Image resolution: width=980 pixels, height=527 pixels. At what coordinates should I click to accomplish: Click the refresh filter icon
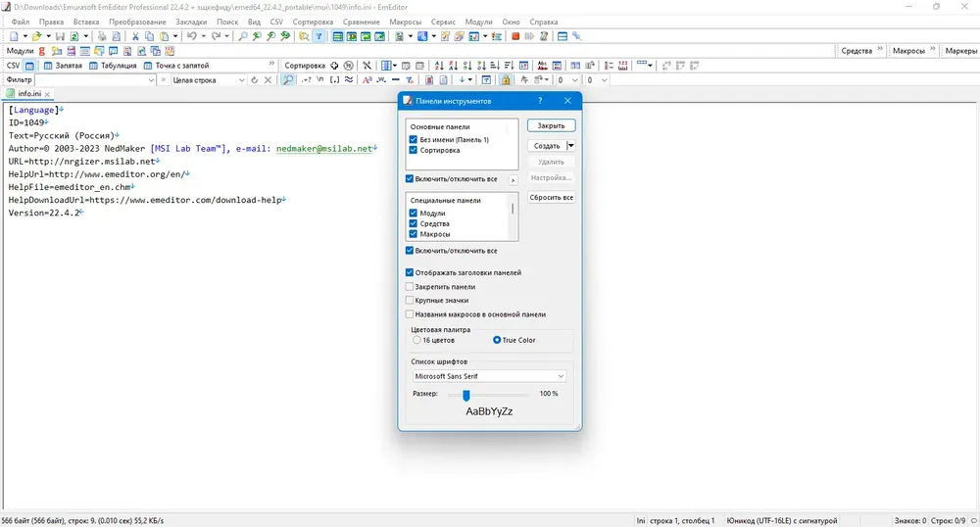[x=255, y=80]
